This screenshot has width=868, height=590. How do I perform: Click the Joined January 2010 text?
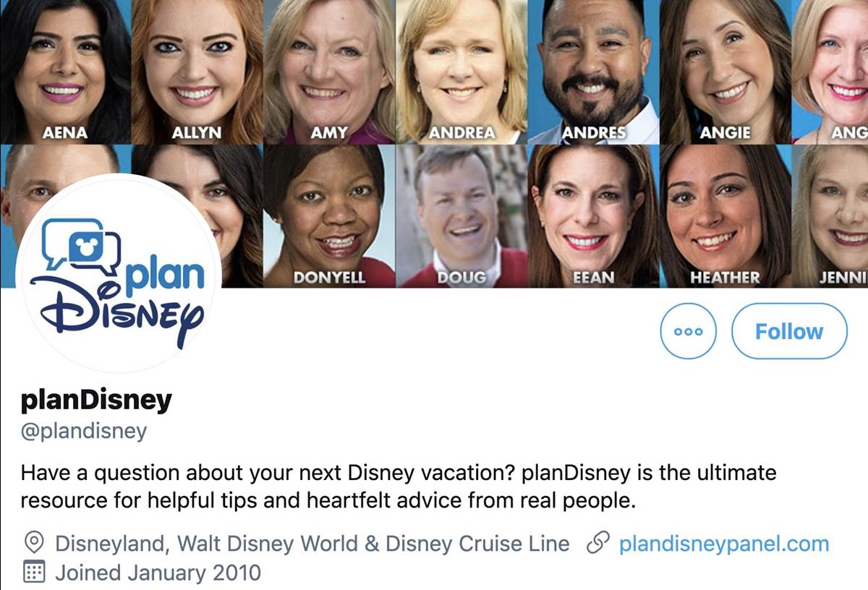click(x=158, y=573)
